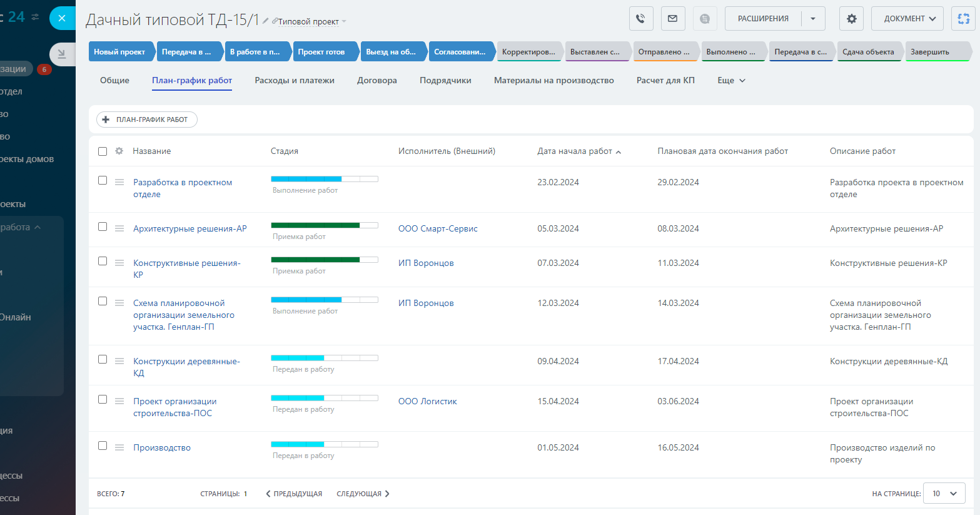The width and height of the screenshot is (980, 515).
Task: Click the pencil edit icon beside project title
Action: 266,21
